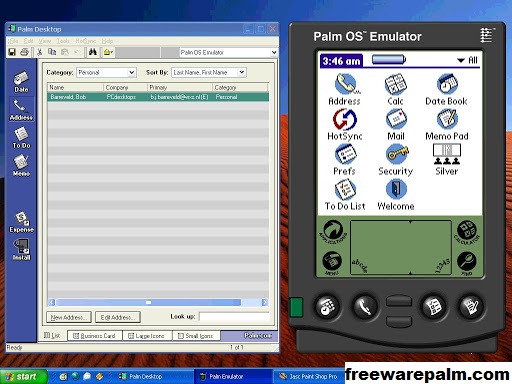This screenshot has width=512, height=384.
Task: Open the Expense module in the sidebar
Action: pyautogui.click(x=21, y=222)
